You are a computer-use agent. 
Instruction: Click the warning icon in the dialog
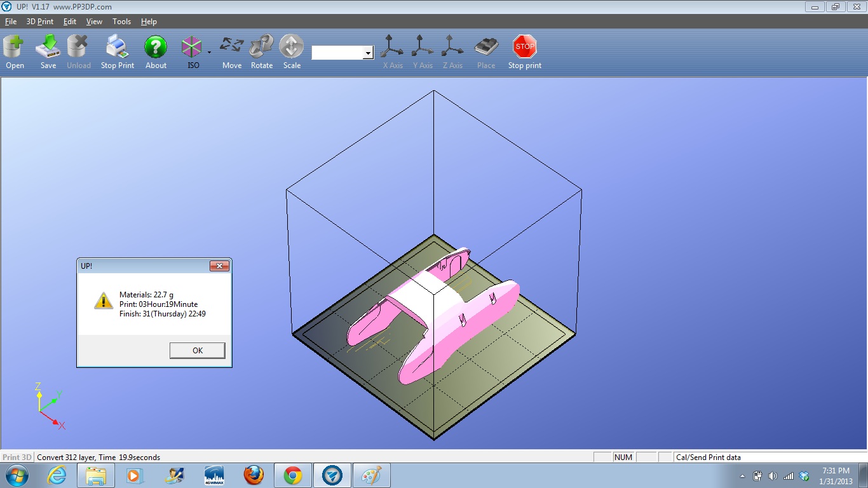pyautogui.click(x=103, y=301)
